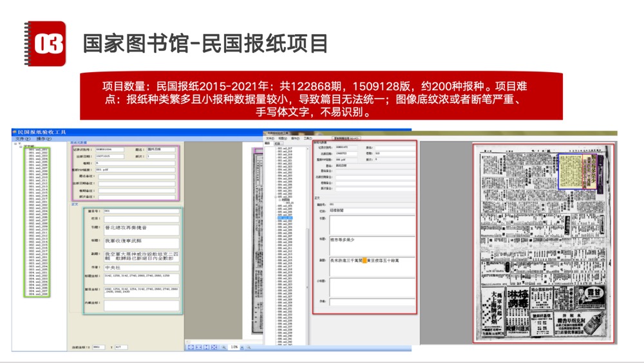
Task: Click the fourth full-screen icon in bottom toolbar
Action: (x=214, y=347)
